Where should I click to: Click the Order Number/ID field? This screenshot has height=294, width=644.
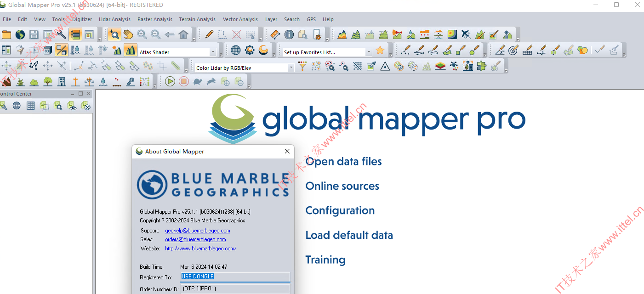(235, 289)
